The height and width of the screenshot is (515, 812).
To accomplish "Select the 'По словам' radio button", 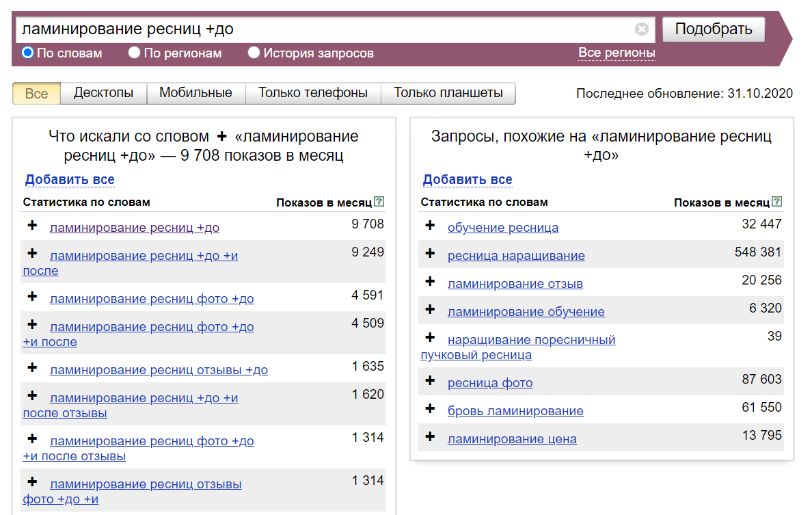I will click(x=28, y=53).
